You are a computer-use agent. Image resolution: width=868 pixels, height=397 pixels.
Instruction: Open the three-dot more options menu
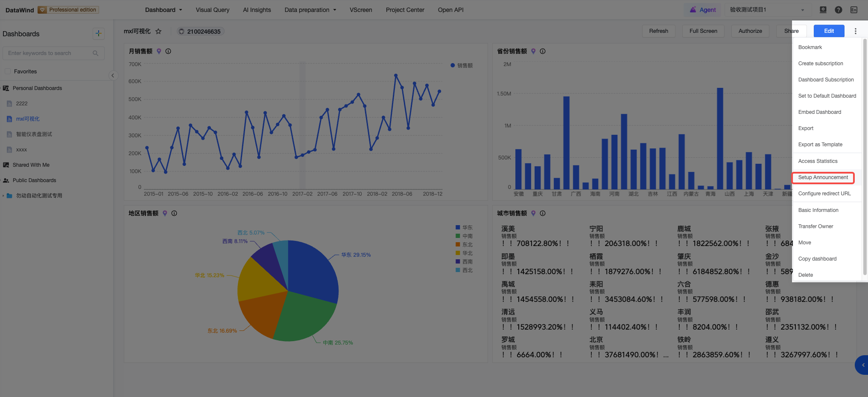[855, 31]
